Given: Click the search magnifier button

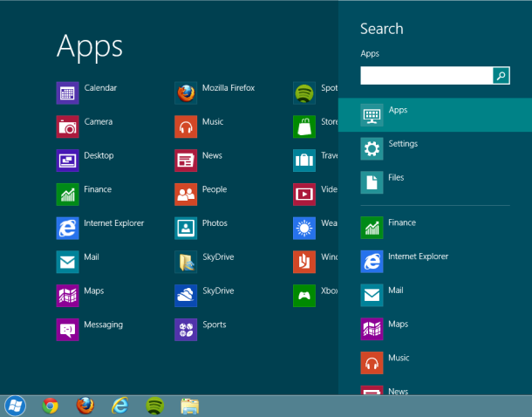Looking at the screenshot, I should tap(501, 76).
